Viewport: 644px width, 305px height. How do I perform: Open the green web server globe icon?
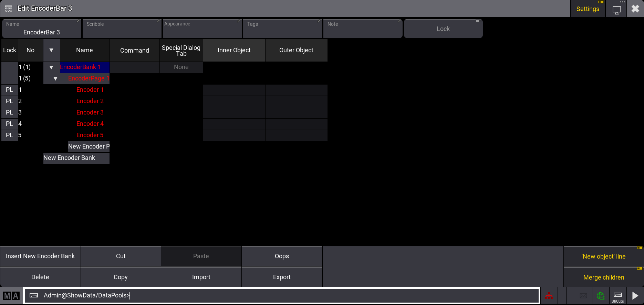(601, 296)
